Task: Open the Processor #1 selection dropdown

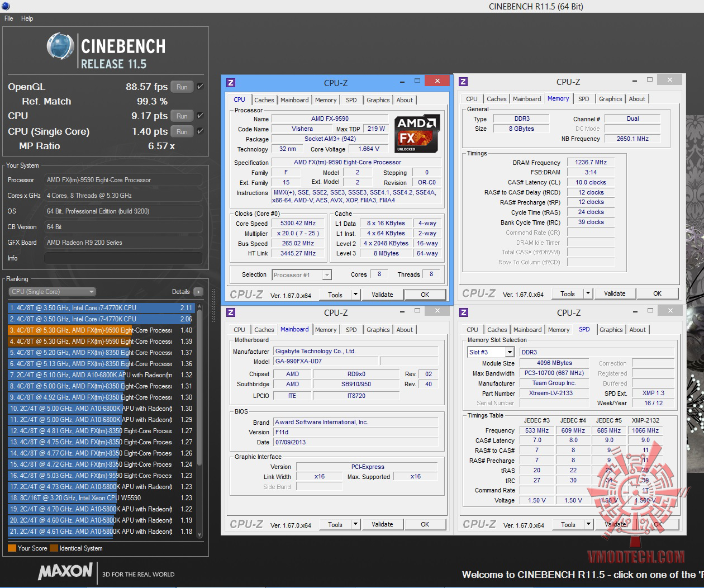Action: click(302, 275)
